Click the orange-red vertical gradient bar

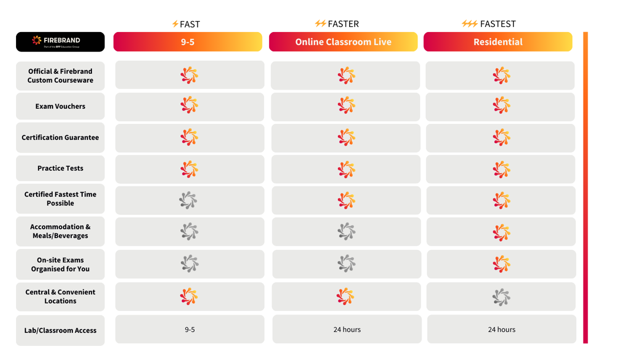point(585,187)
